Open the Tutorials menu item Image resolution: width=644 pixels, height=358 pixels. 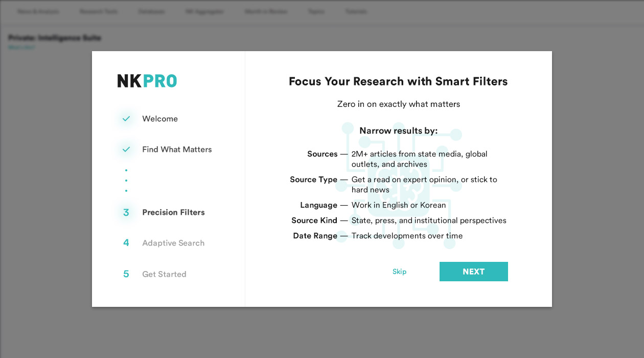point(356,11)
